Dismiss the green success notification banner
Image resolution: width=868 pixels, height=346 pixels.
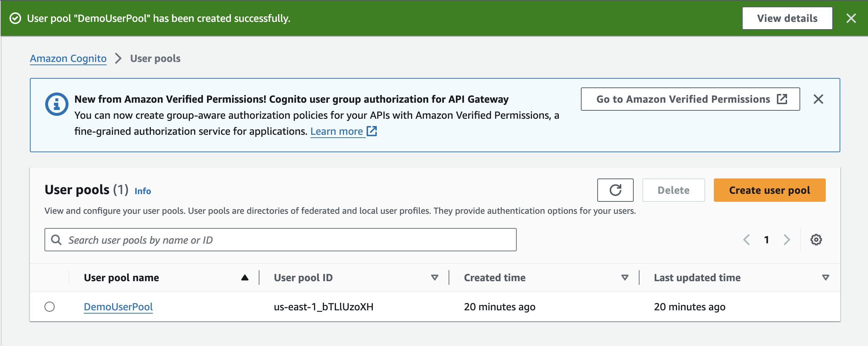coord(851,18)
